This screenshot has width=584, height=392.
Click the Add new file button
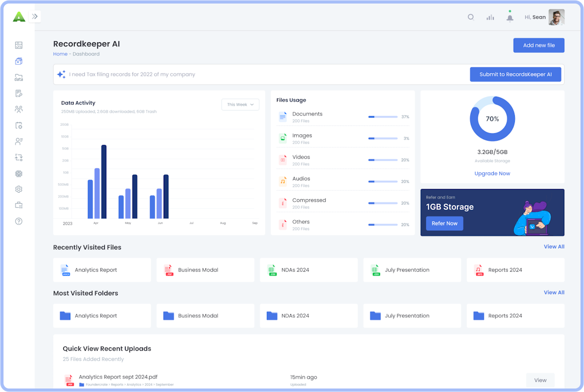click(538, 45)
